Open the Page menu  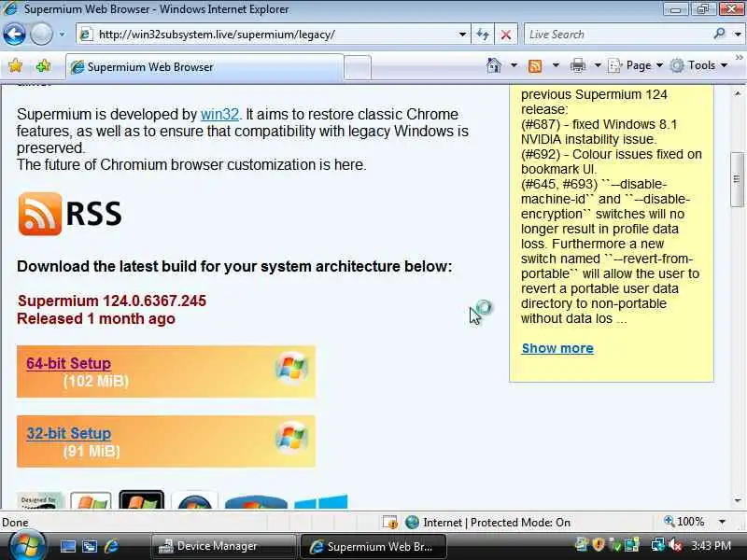tap(636, 65)
